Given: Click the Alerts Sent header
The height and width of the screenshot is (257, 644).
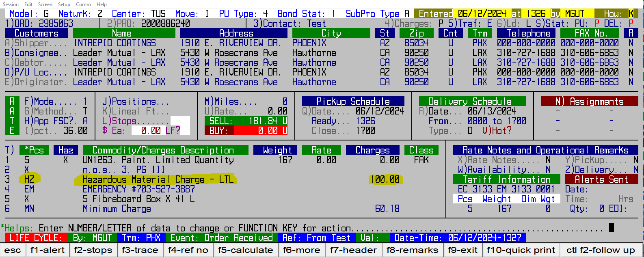Looking at the screenshot, I should tap(601, 179).
